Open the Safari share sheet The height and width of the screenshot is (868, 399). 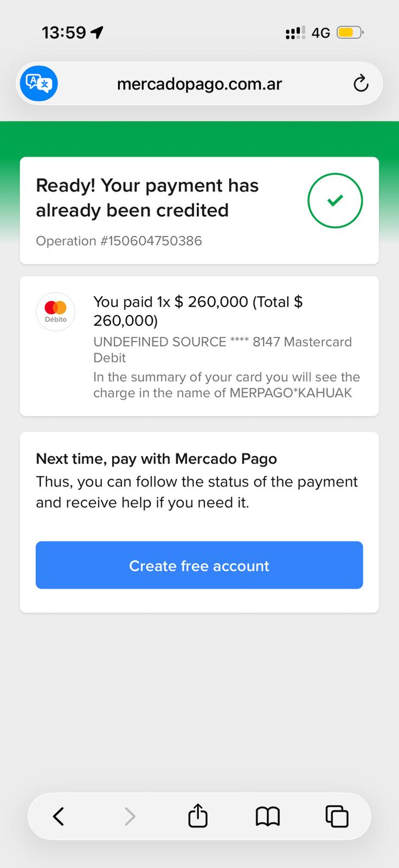point(198,815)
